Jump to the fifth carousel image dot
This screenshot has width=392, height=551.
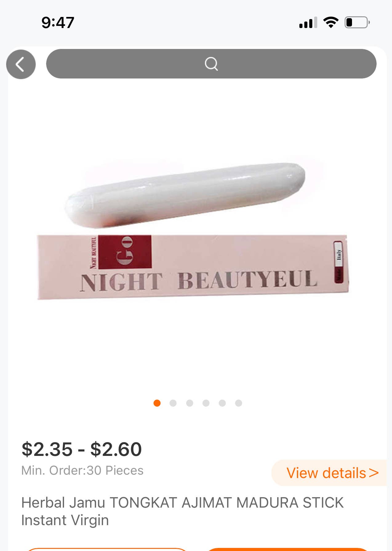pos(222,403)
